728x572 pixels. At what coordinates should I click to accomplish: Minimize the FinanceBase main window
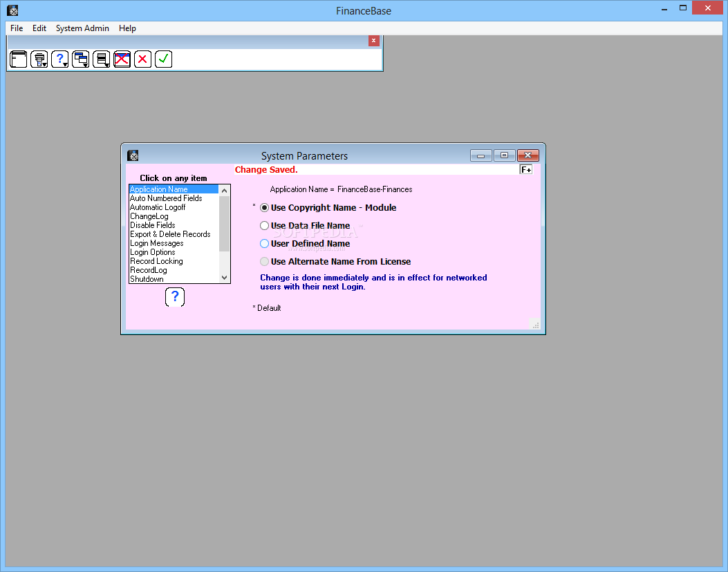[664, 8]
